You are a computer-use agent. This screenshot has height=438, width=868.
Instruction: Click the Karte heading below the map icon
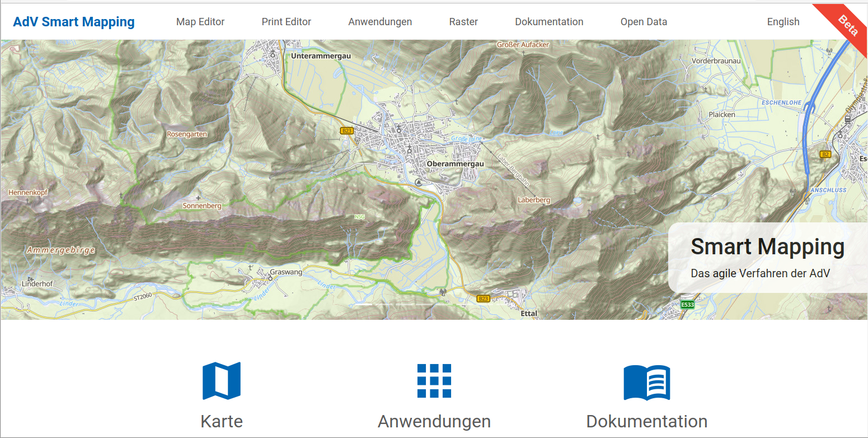coord(222,421)
